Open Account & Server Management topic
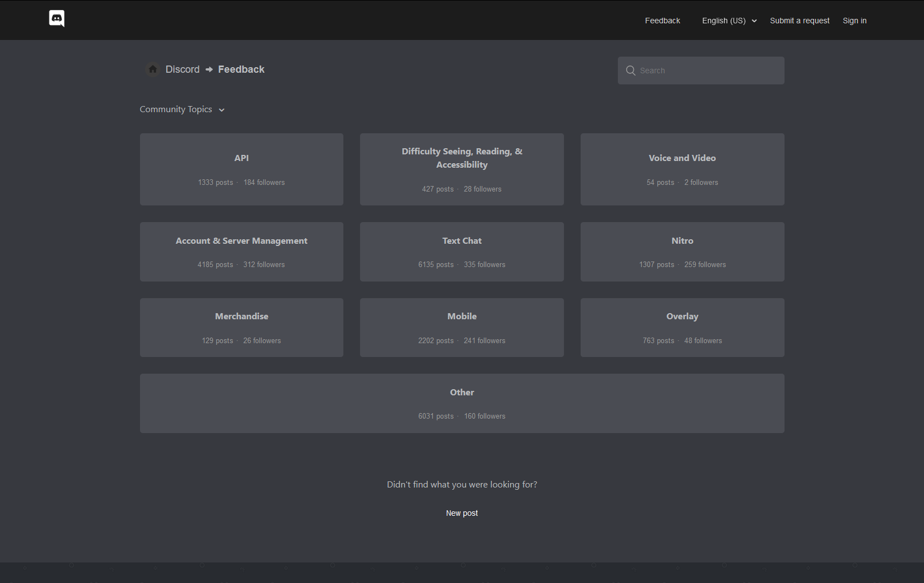Screen dimensions: 924x583 [x=242, y=252]
